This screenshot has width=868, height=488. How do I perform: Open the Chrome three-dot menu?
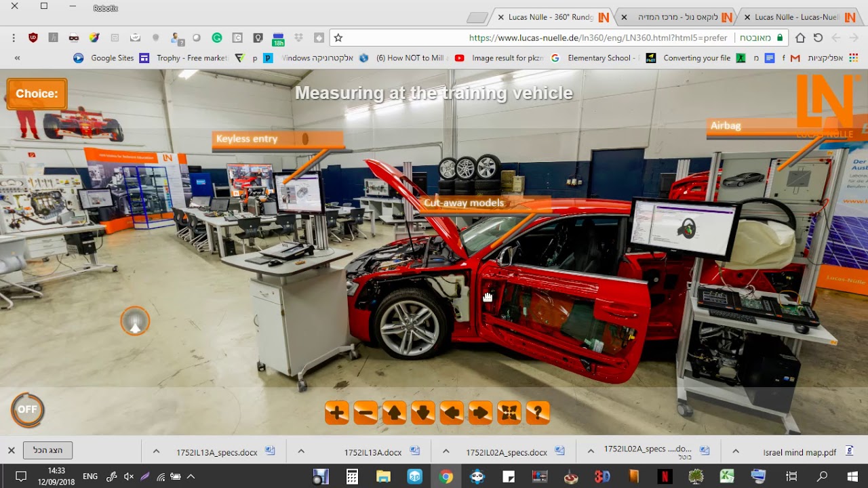[x=14, y=38]
